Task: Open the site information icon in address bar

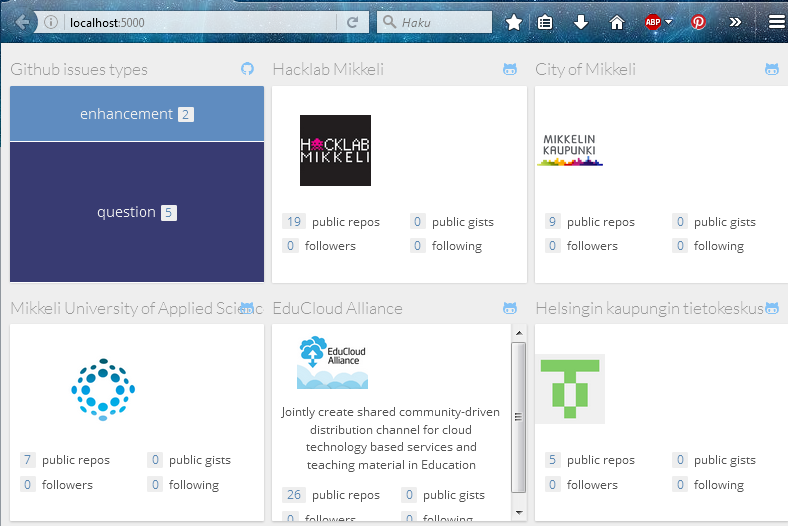Action: [x=51, y=23]
